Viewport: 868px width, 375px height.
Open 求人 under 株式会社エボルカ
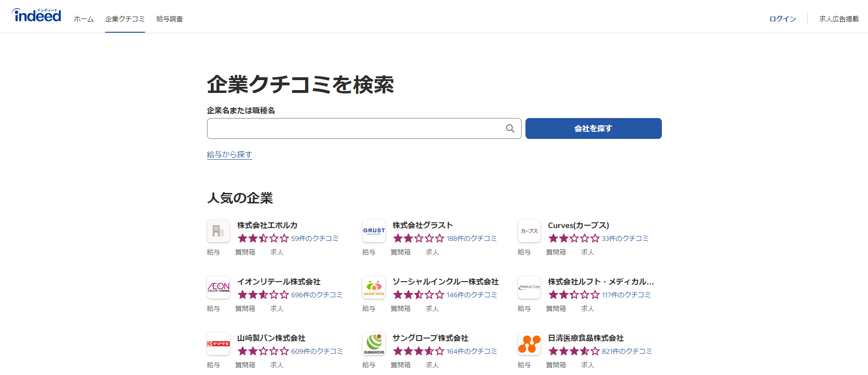(277, 252)
